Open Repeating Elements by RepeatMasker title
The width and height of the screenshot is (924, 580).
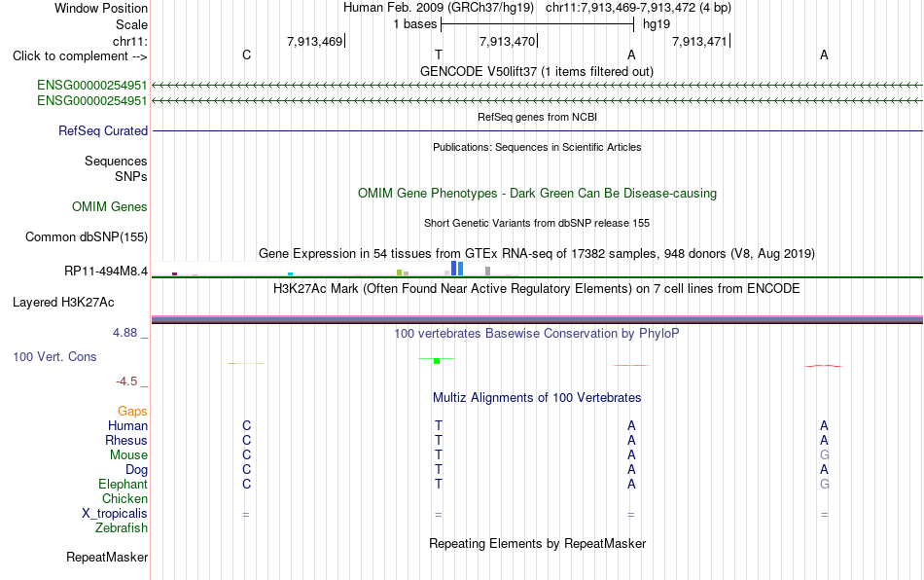click(537, 543)
